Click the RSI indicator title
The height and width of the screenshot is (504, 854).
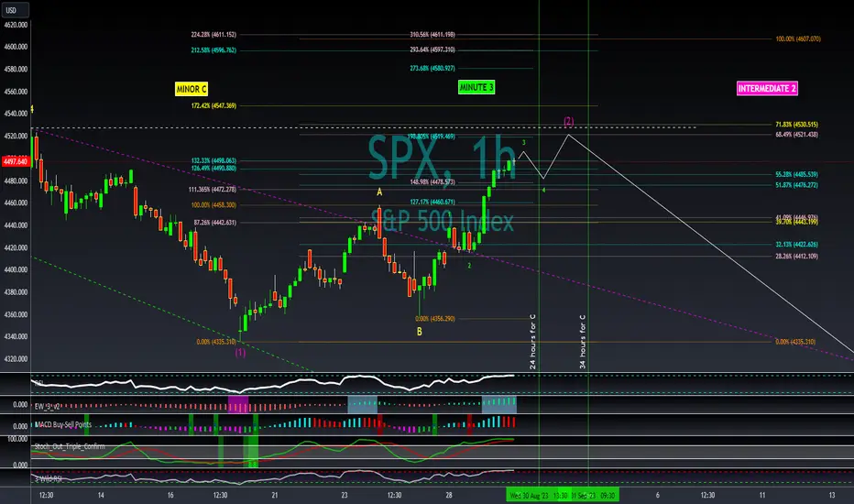[x=38, y=383]
